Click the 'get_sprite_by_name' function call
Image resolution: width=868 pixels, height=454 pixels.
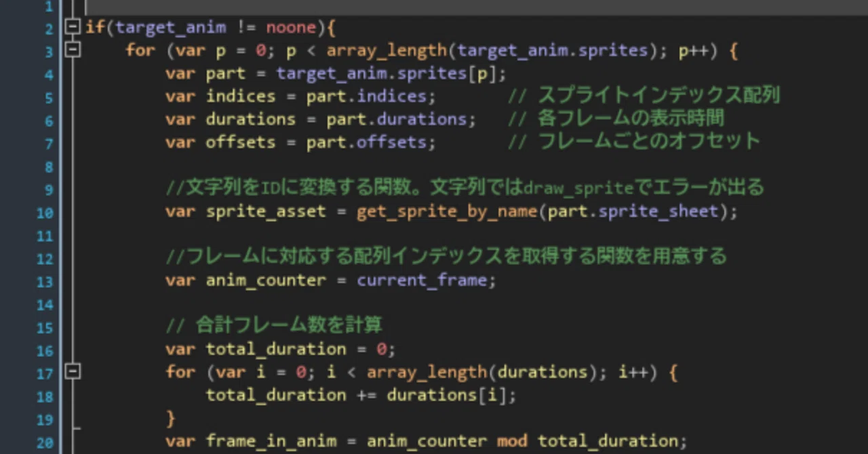coord(448,211)
